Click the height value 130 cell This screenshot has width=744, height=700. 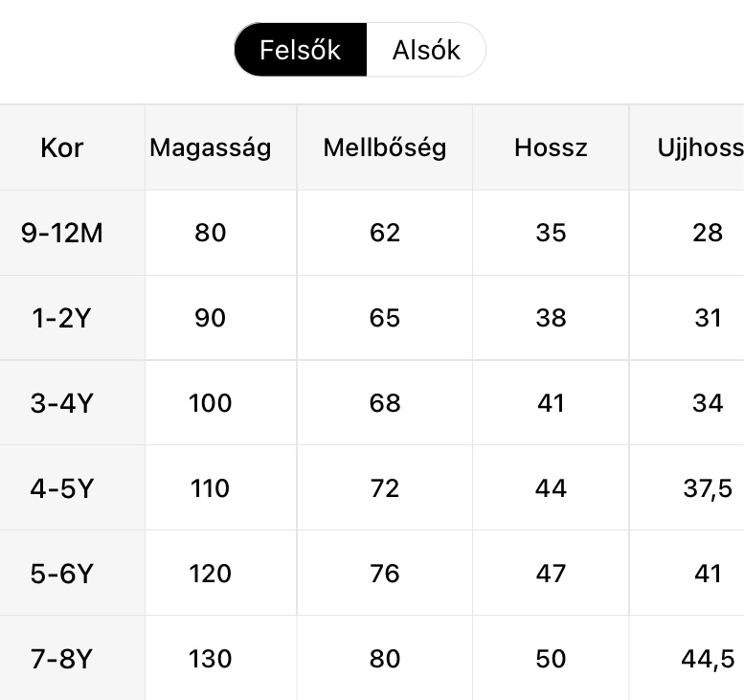tap(211, 659)
